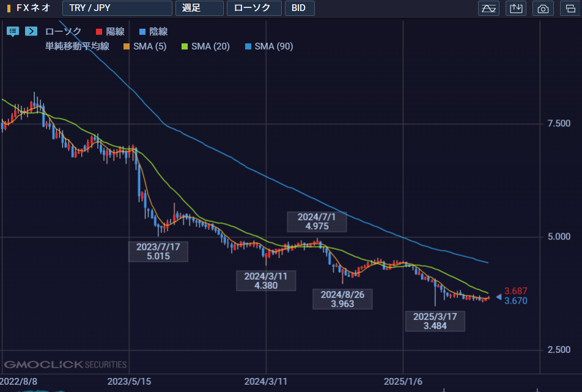Click the current price 3.687 red value
Viewport: 582px width, 392px height.
point(515,291)
